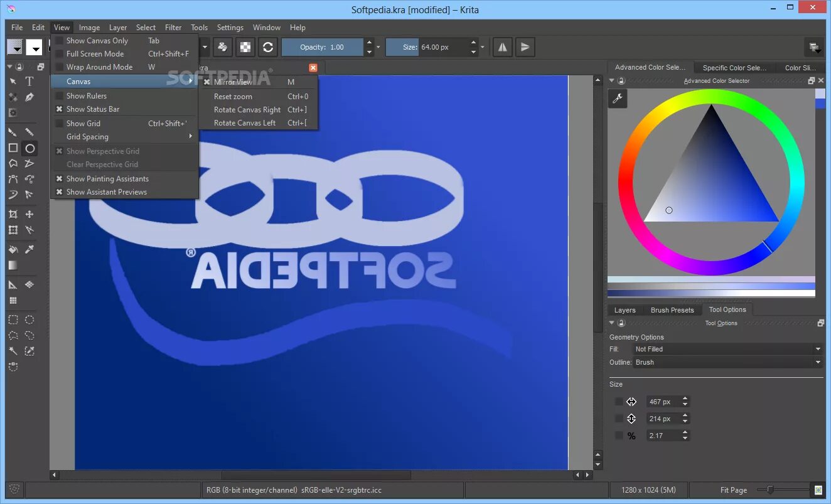The height and width of the screenshot is (504, 831).
Task: Select the Freehand Brush tool
Action: click(13, 132)
